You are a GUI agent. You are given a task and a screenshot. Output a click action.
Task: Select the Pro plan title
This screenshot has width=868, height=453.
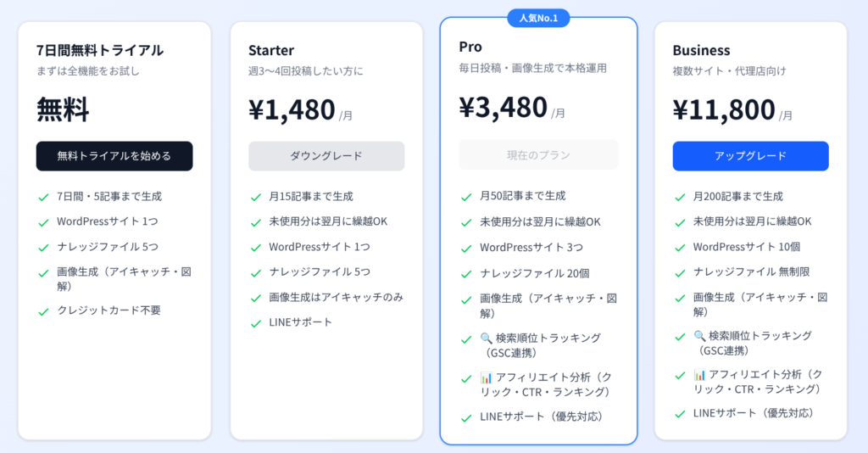(470, 46)
